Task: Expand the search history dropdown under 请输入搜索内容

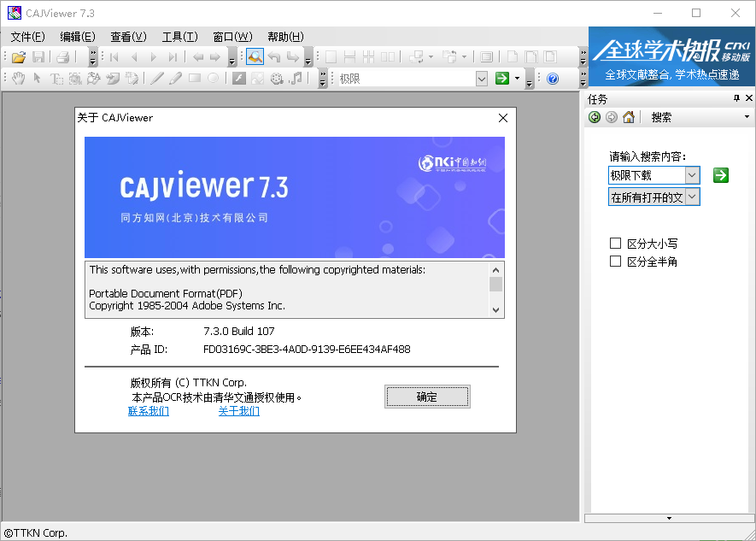Action: click(691, 175)
